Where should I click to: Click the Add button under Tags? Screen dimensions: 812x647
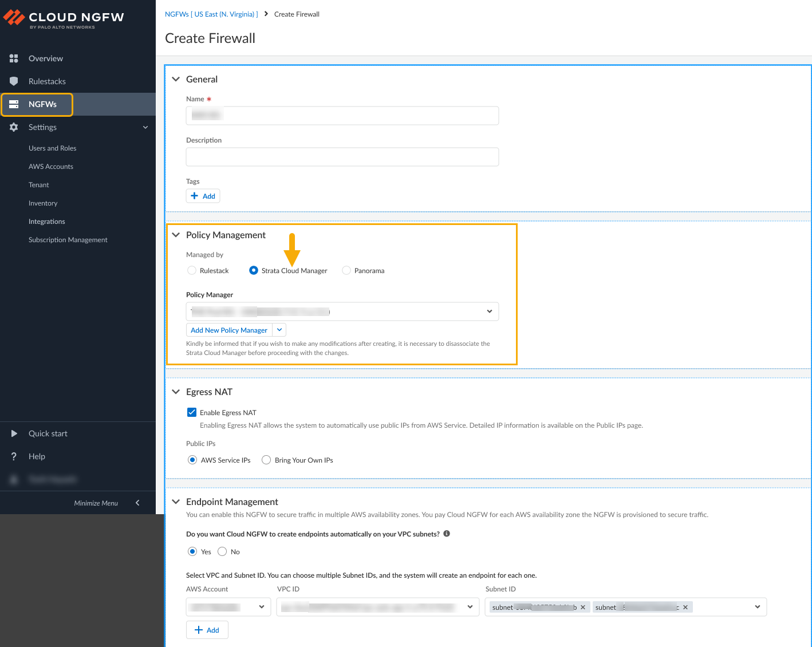pyautogui.click(x=203, y=196)
